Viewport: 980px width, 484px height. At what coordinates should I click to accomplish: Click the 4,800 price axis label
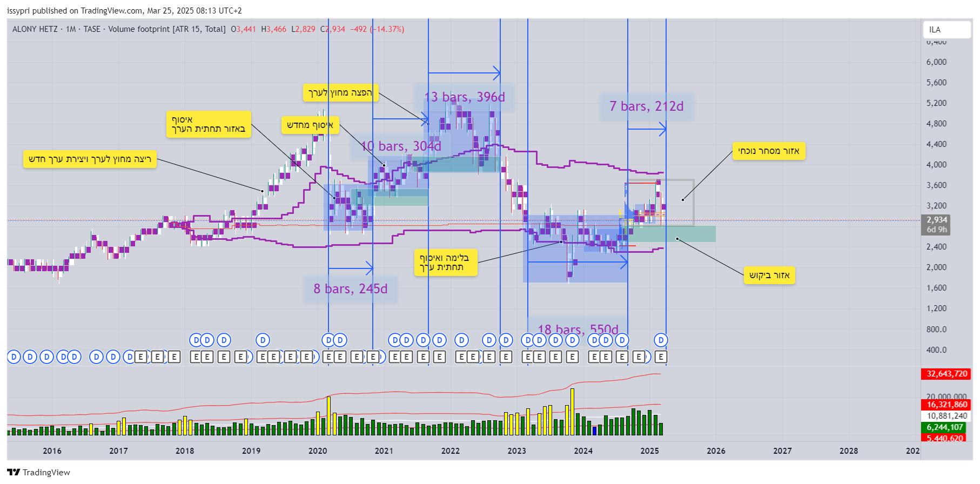[x=937, y=124]
